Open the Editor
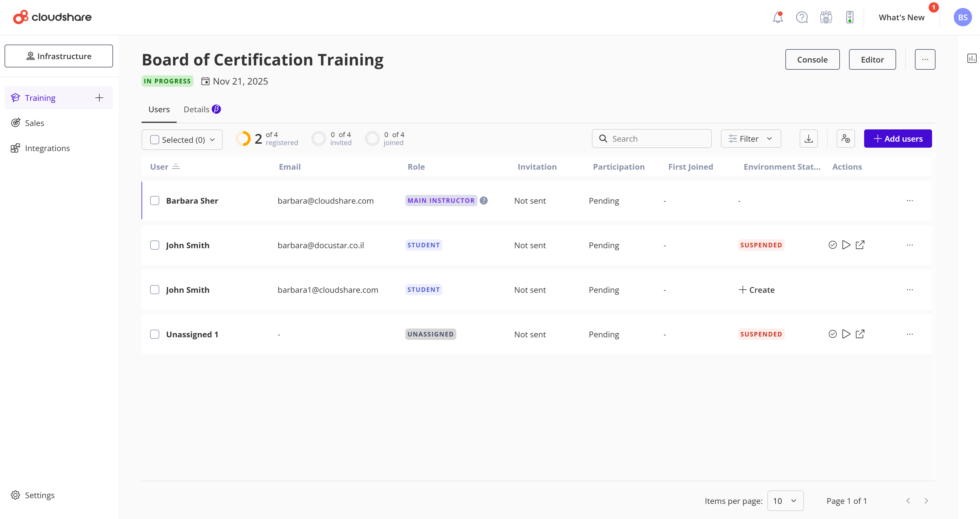The height and width of the screenshot is (519, 980). coord(872,59)
